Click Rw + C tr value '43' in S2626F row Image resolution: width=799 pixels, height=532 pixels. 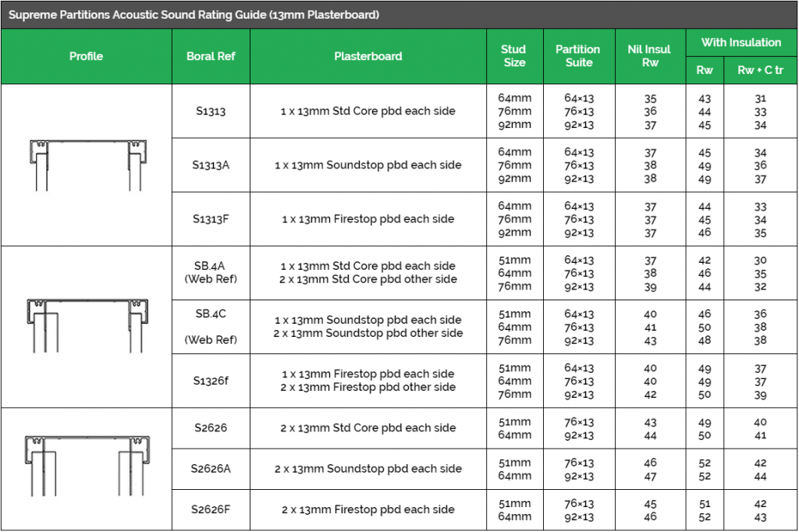click(x=760, y=517)
